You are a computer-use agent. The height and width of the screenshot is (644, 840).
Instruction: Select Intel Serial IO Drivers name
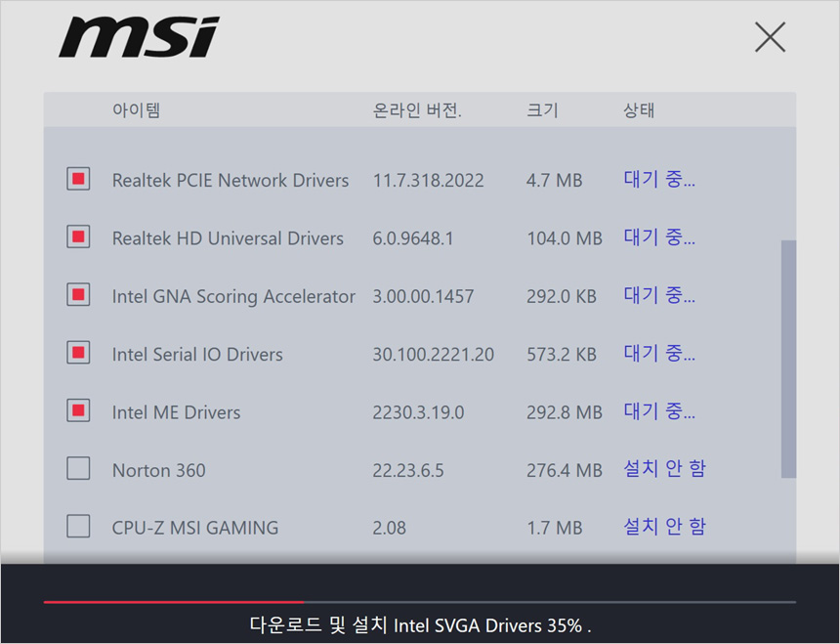click(197, 354)
